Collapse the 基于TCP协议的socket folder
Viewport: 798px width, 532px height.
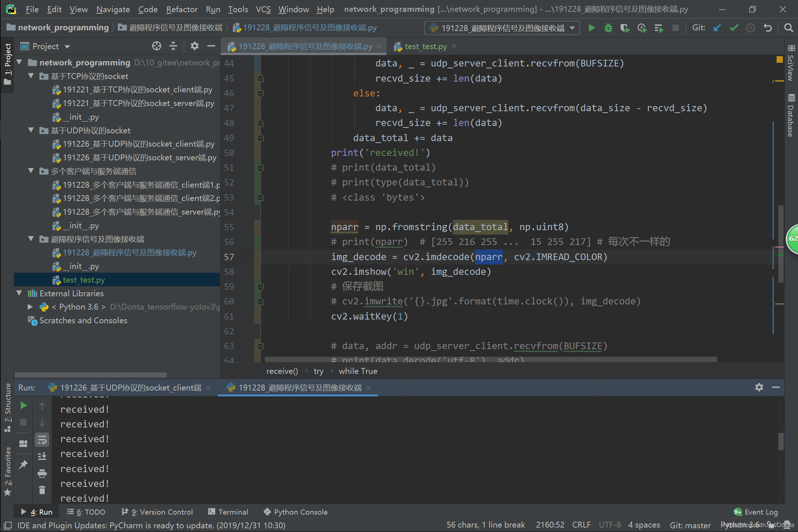[x=31, y=76]
